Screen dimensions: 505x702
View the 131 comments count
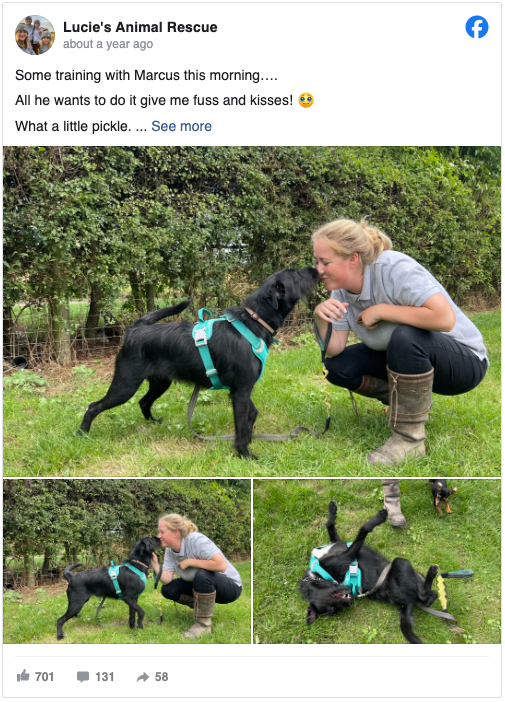104,676
